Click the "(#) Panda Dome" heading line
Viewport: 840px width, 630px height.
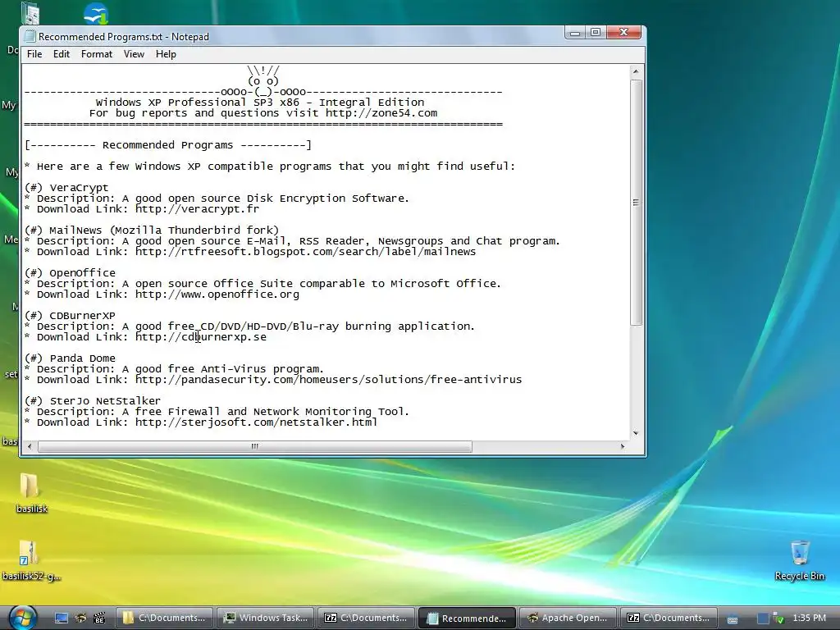[70, 358]
